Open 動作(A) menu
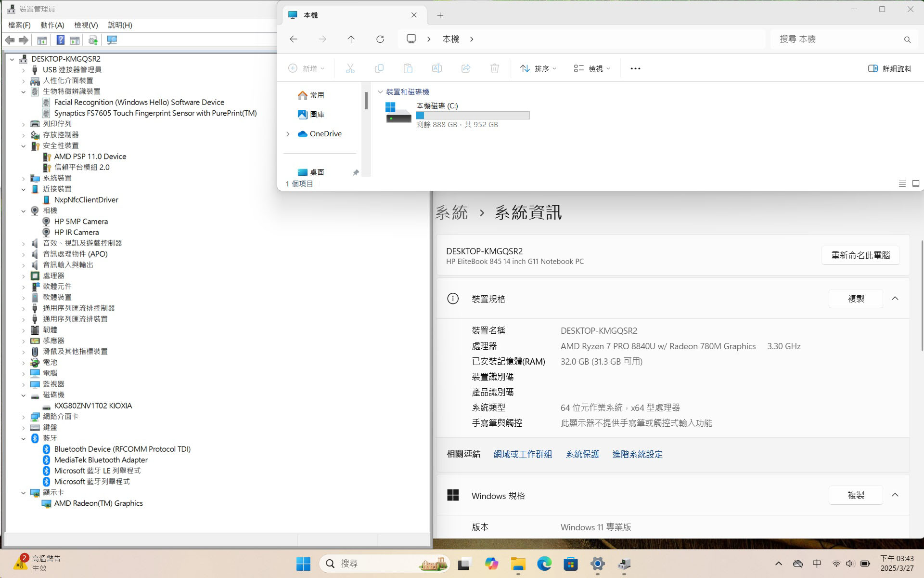 52,25
